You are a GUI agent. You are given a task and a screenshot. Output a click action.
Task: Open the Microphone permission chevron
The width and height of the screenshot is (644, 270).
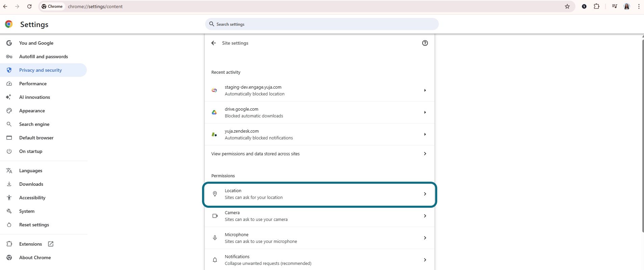[x=425, y=238]
